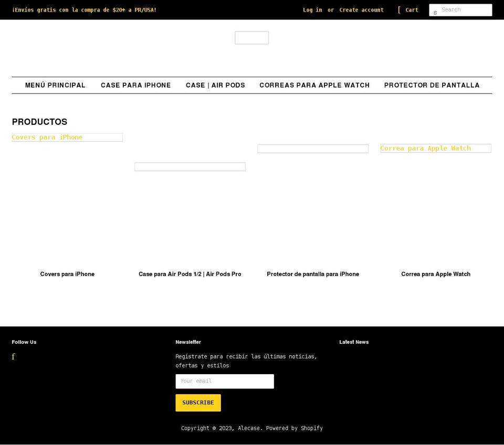This screenshot has height=445, width=504.
Task: Click the "Covers para iPhone" collection link
Action: [x=47, y=137]
